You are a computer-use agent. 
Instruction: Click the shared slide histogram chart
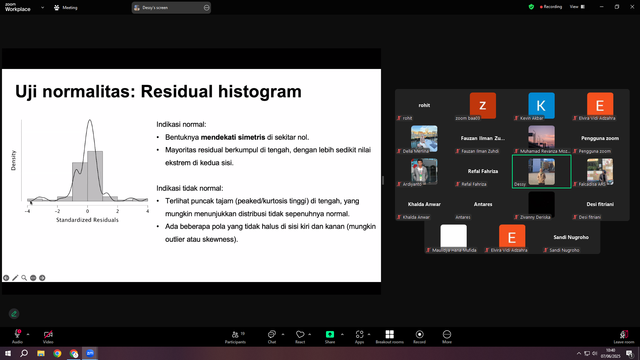pyautogui.click(x=81, y=171)
